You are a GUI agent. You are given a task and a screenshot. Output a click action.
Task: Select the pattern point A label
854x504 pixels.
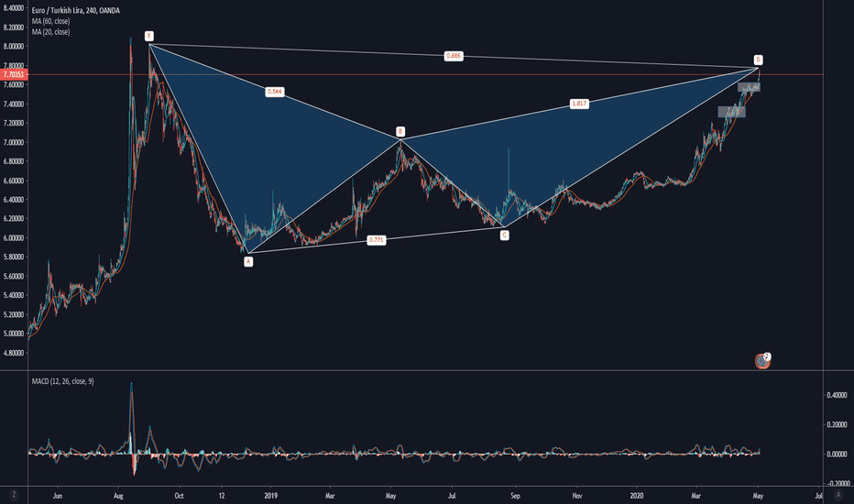[248, 261]
